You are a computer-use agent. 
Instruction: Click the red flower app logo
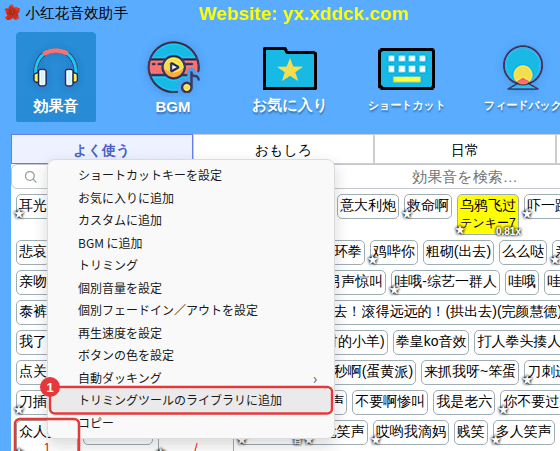[12, 13]
